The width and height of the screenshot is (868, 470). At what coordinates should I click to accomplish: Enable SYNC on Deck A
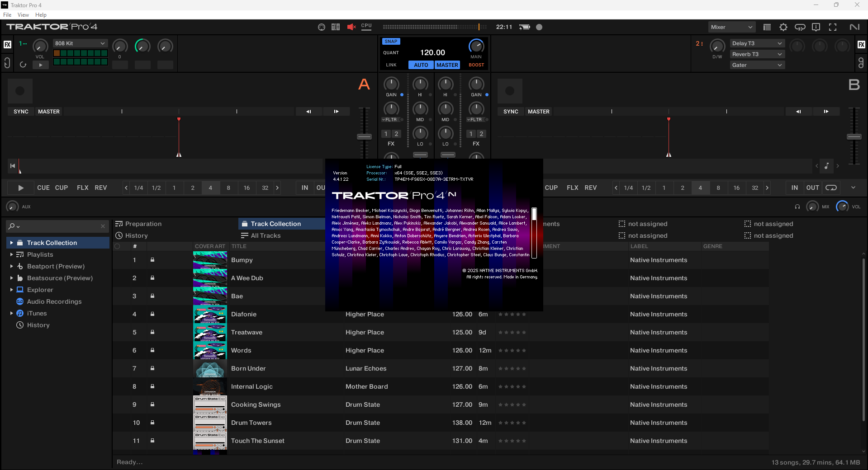pyautogui.click(x=21, y=112)
